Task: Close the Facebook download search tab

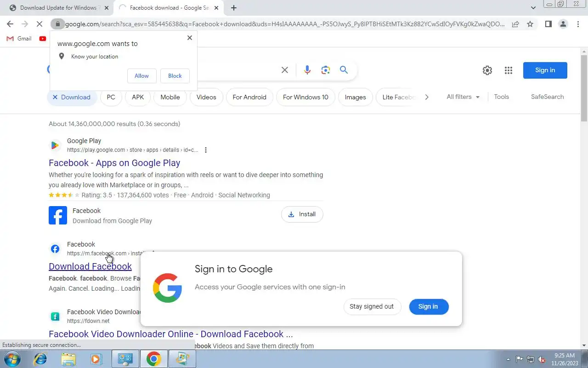Action: click(216, 8)
